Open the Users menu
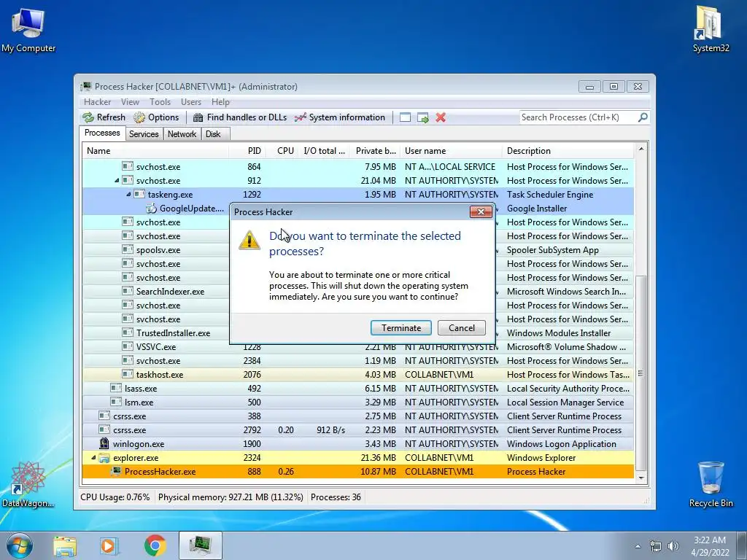This screenshot has width=747, height=560. pyautogui.click(x=191, y=102)
